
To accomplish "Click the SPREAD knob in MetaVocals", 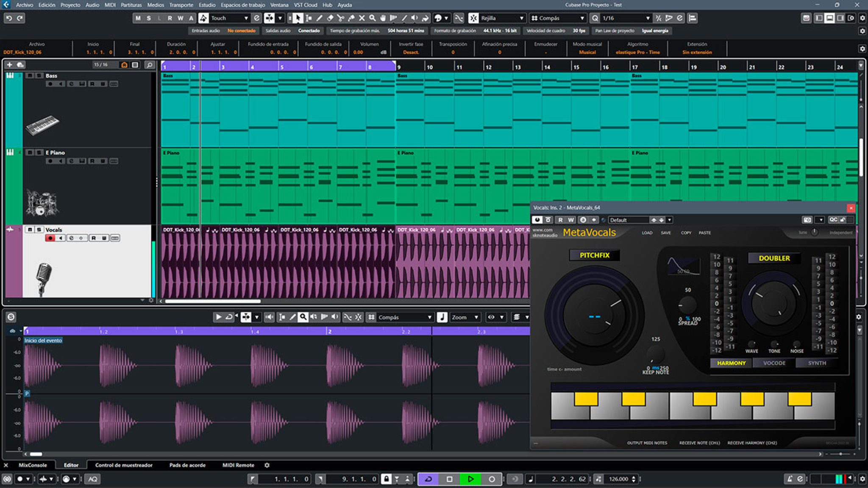I will (x=687, y=305).
